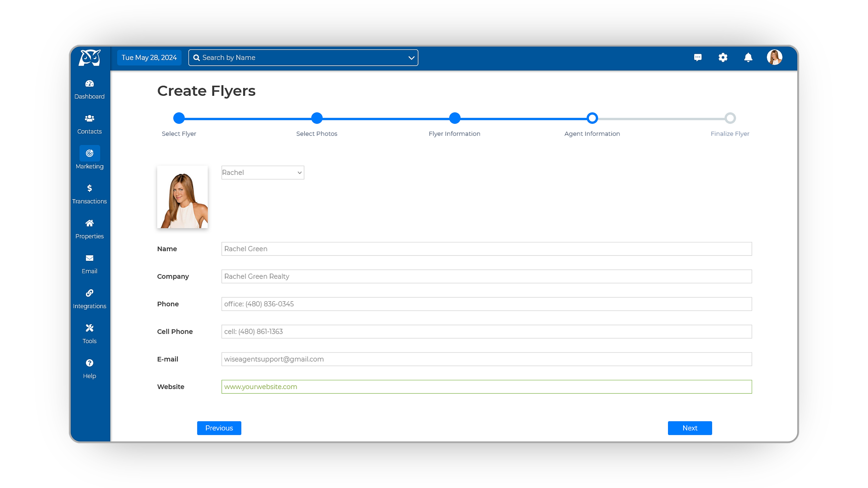This screenshot has width=868, height=488.
Task: Go to the Flyer Information step
Action: point(455,118)
